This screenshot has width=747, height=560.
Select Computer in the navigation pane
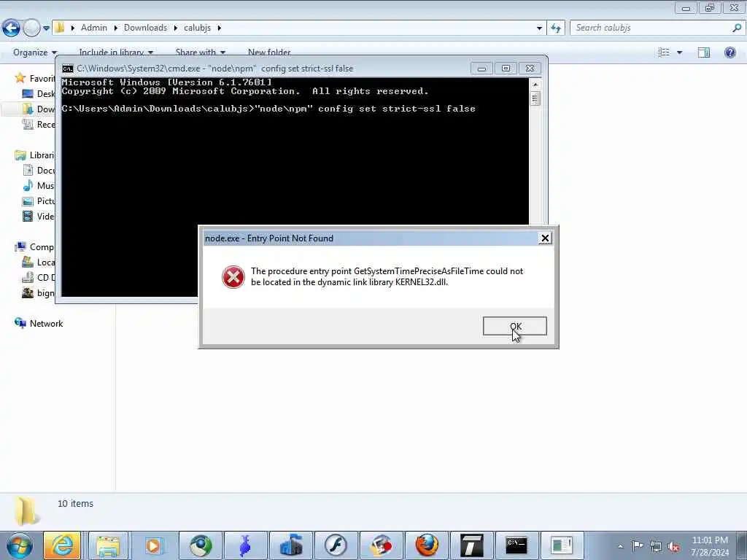34,246
